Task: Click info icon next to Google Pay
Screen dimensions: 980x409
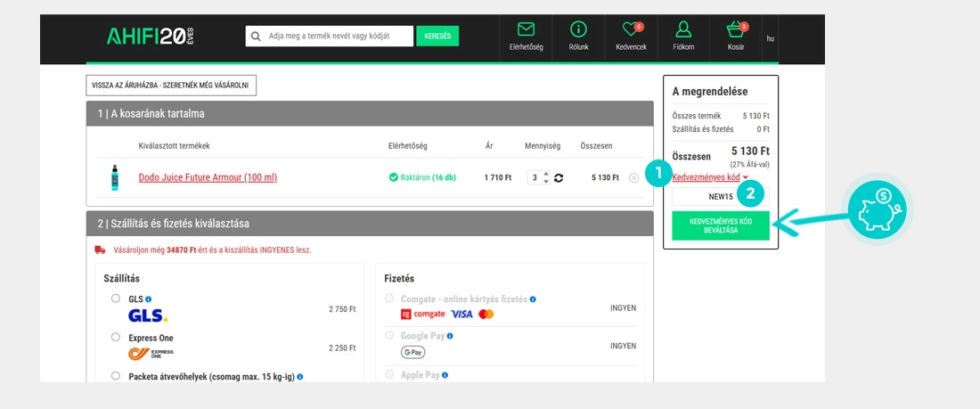Action: pyautogui.click(x=450, y=337)
